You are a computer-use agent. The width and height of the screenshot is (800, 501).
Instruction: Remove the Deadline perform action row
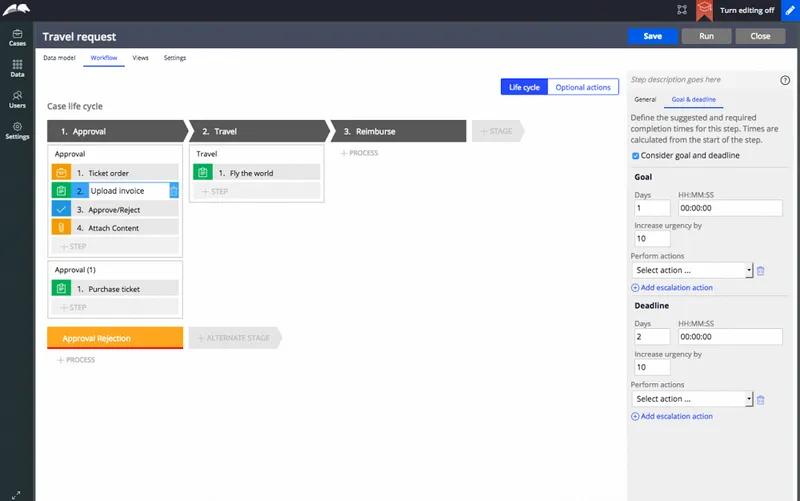pyautogui.click(x=760, y=399)
